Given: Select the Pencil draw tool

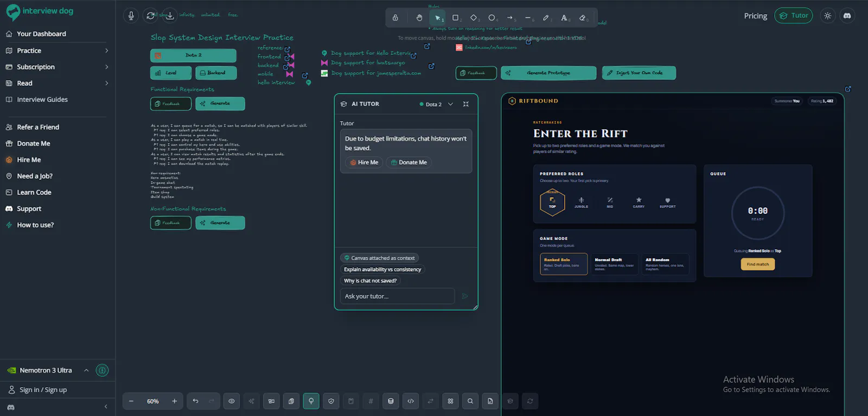Looking at the screenshot, I should [x=546, y=18].
